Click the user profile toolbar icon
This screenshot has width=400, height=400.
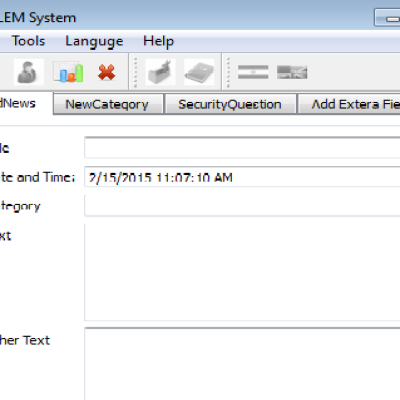point(28,72)
